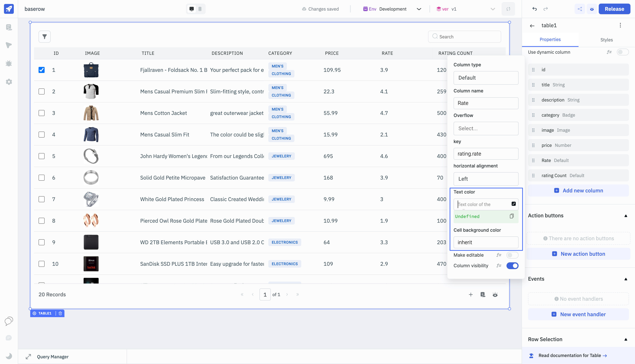Uncheck the row 1 checkbox
The width and height of the screenshot is (635, 364).
[42, 70]
